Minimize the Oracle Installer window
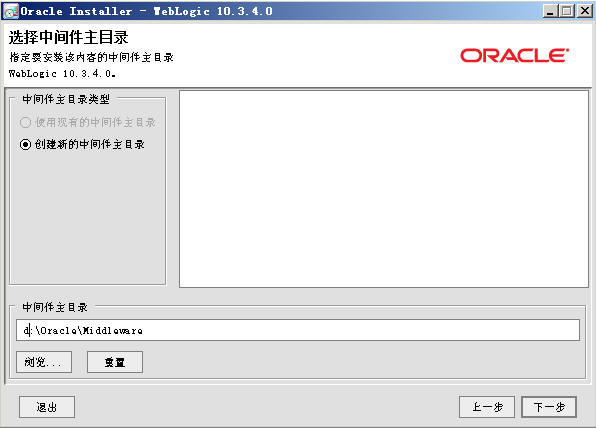 (550, 11)
